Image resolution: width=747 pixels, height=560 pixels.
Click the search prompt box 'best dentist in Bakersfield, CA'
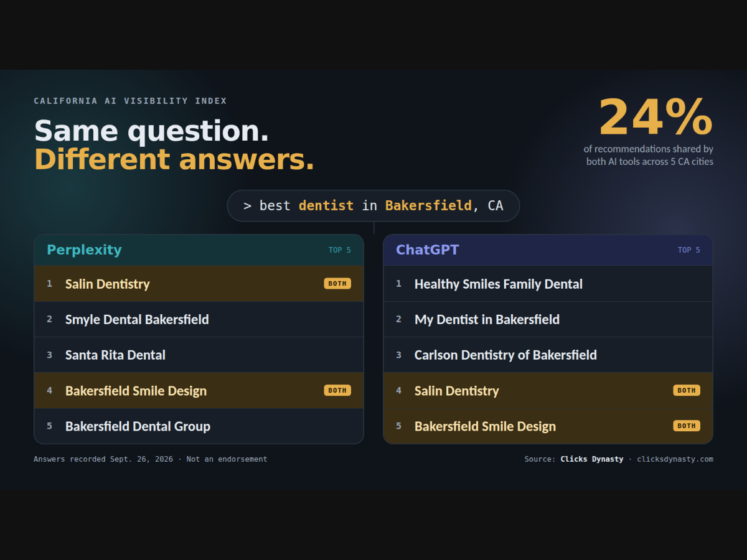tap(374, 206)
